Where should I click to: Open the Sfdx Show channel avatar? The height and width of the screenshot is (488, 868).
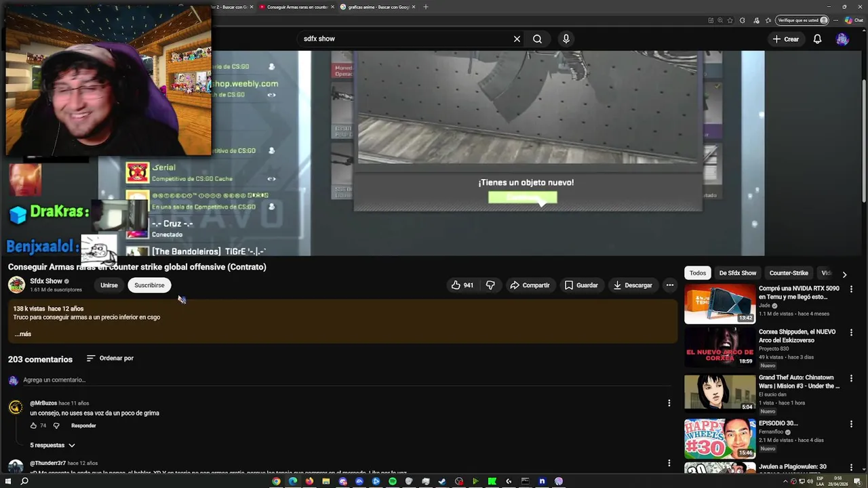(x=16, y=285)
